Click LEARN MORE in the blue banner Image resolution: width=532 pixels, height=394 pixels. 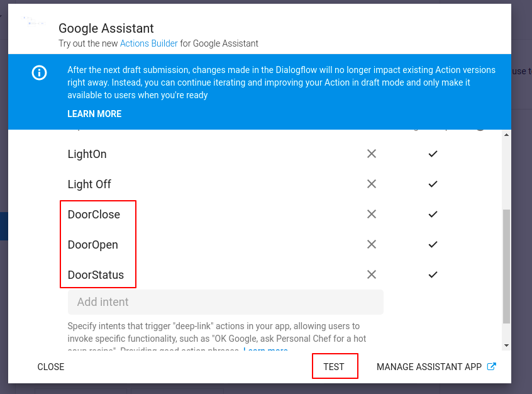[94, 114]
